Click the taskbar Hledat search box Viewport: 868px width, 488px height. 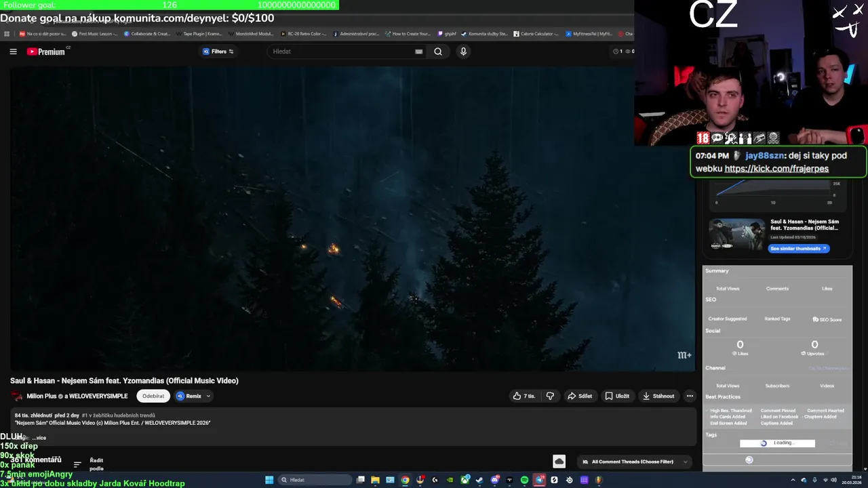pyautogui.click(x=315, y=480)
